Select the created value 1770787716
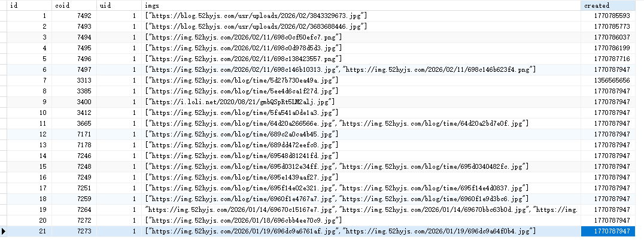This screenshot has height=243, width=644. click(612, 59)
